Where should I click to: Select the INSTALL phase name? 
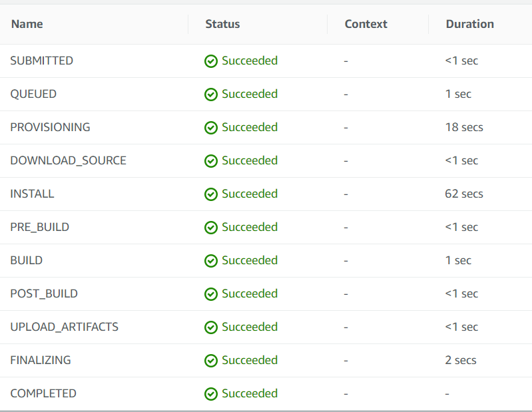[x=32, y=194]
